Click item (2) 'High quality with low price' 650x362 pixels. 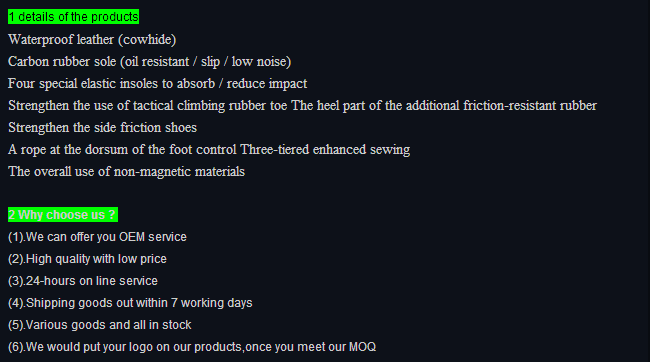point(87,259)
